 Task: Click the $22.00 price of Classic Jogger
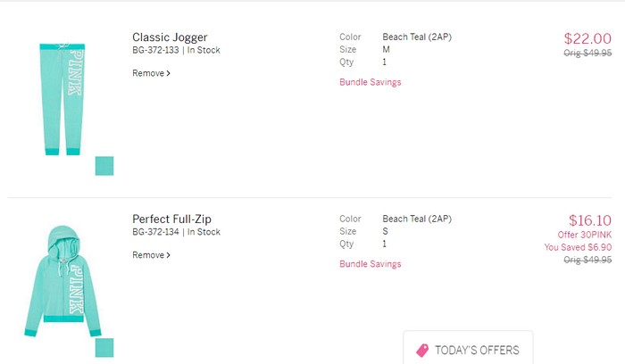(x=587, y=38)
